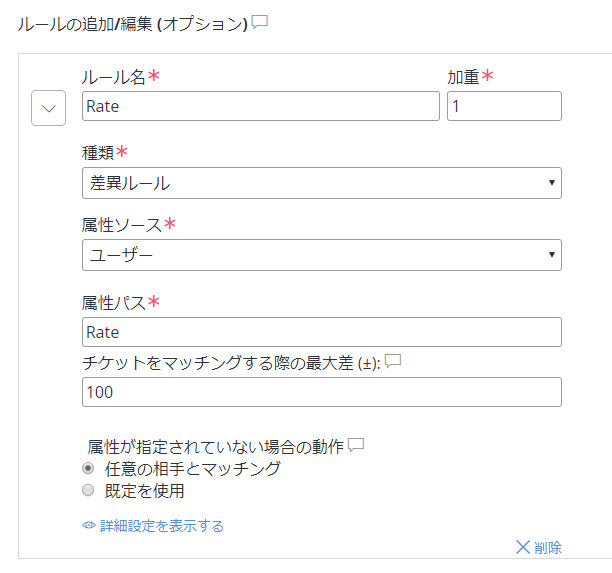Collapse the Rate rule with chevron button

49,107
